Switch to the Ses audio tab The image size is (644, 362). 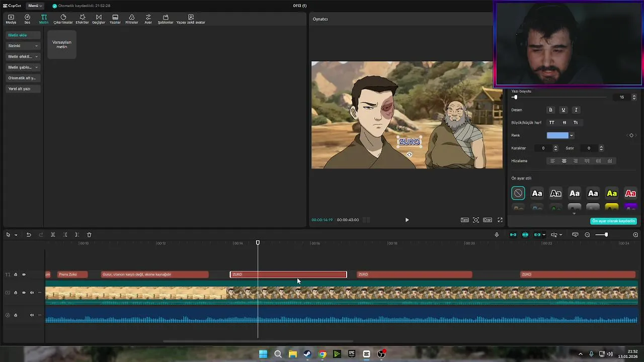pos(27,20)
